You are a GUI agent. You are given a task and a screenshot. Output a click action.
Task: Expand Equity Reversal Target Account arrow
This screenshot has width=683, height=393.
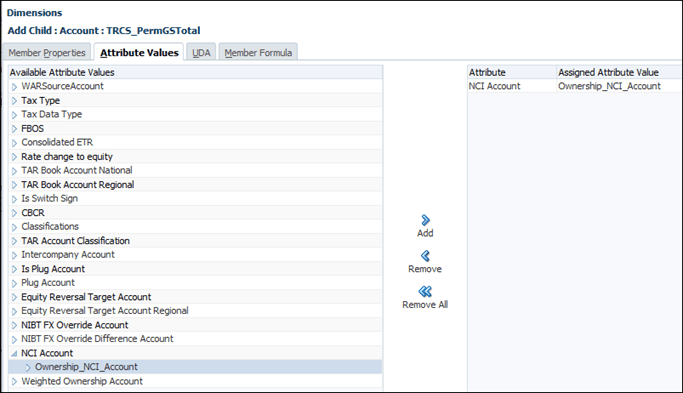pyautogui.click(x=14, y=297)
